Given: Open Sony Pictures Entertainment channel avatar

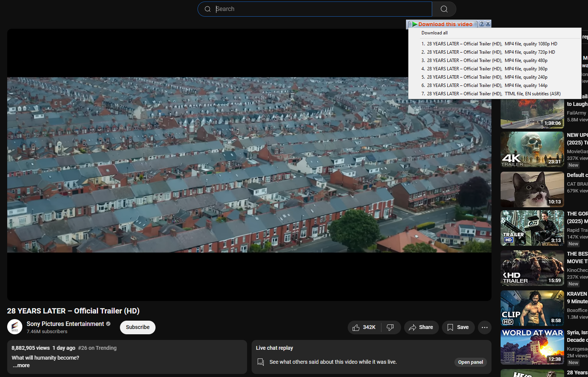Looking at the screenshot, I should click(15, 327).
